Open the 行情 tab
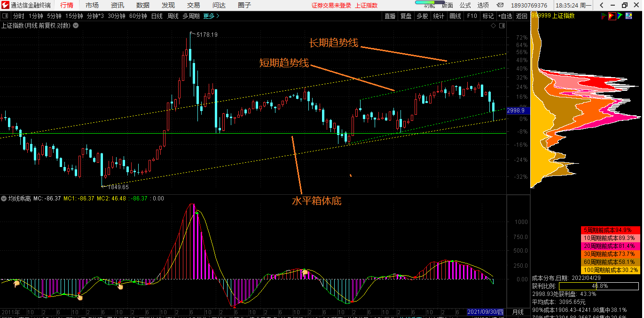 click(x=67, y=5)
